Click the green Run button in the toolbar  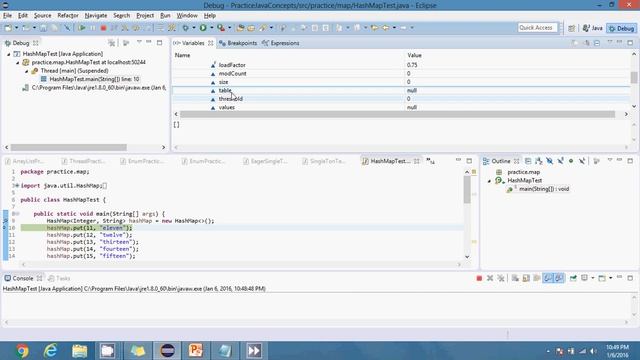(203, 28)
